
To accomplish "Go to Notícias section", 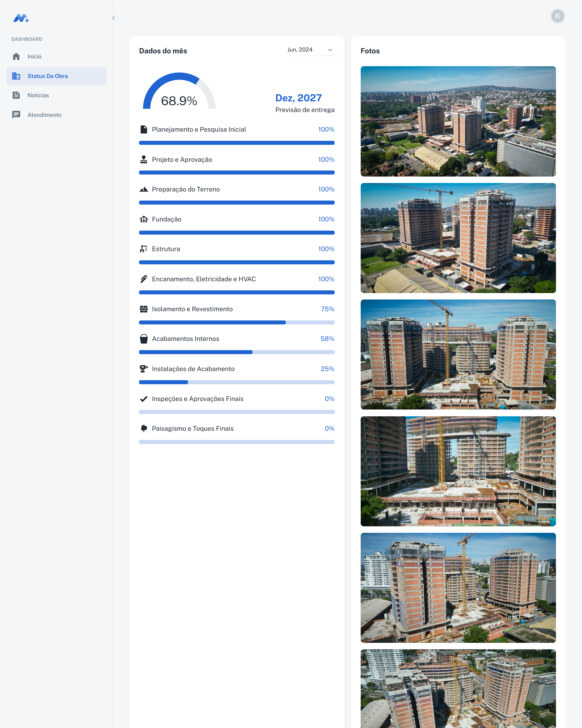I will click(x=56, y=95).
